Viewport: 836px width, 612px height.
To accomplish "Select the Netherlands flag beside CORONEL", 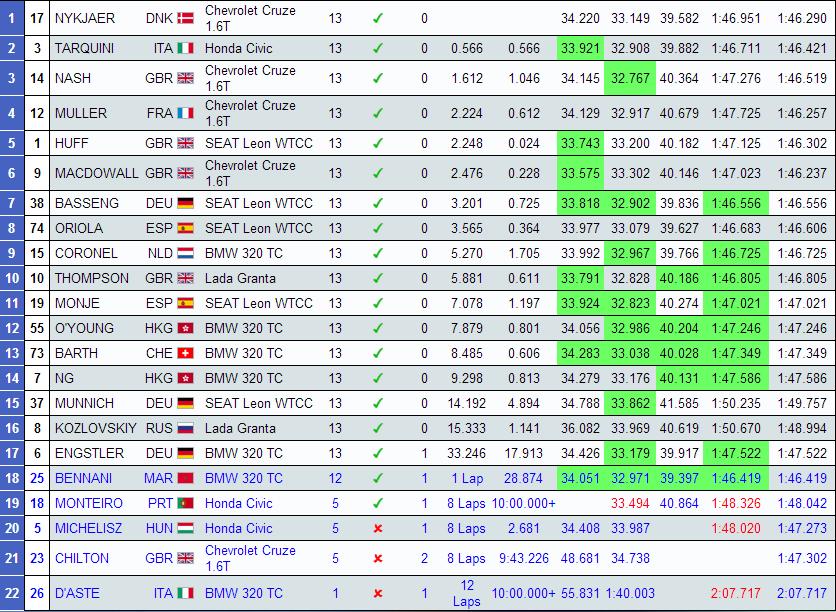I will tap(185, 253).
